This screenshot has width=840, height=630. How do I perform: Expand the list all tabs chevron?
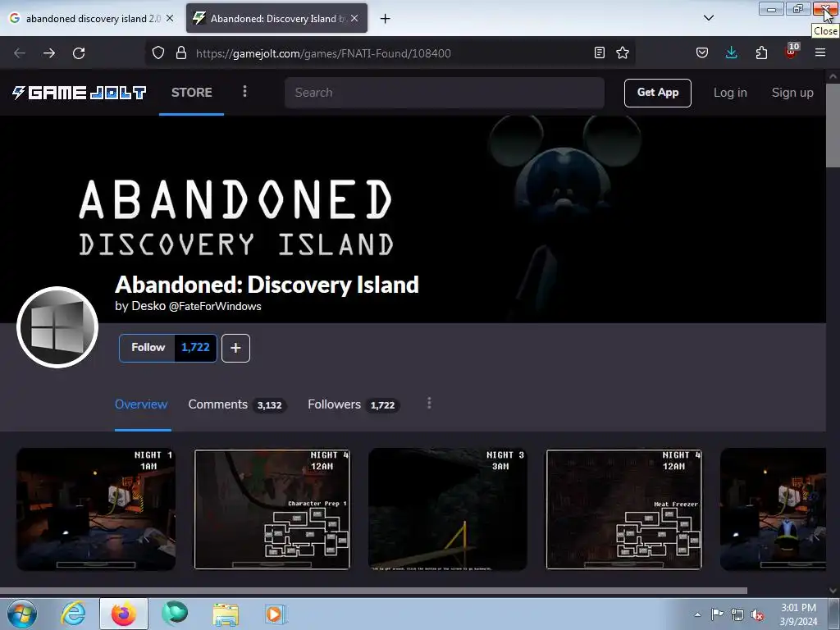click(x=709, y=18)
